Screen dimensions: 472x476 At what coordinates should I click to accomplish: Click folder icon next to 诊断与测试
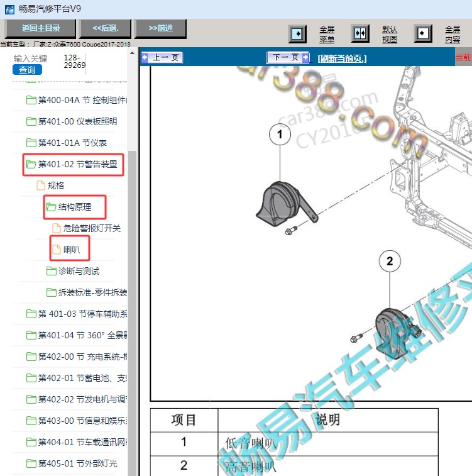(52, 271)
